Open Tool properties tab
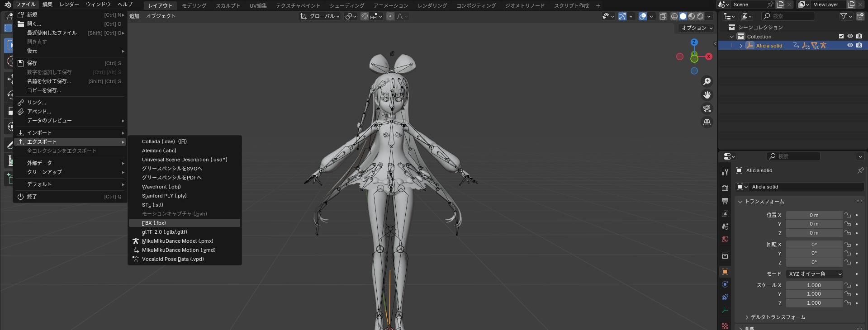 coord(725,172)
